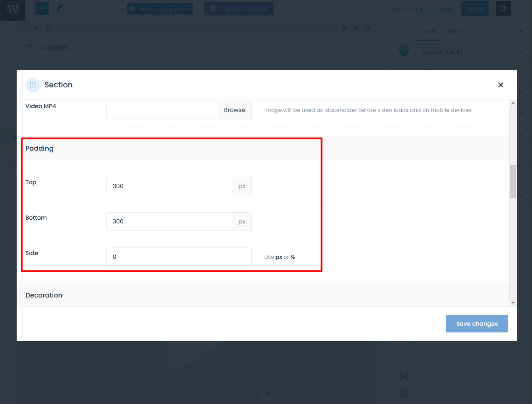Click the edit pencil icon in the Column bar
Image resolution: width=532 pixels, height=404 pixels.
[344, 28]
